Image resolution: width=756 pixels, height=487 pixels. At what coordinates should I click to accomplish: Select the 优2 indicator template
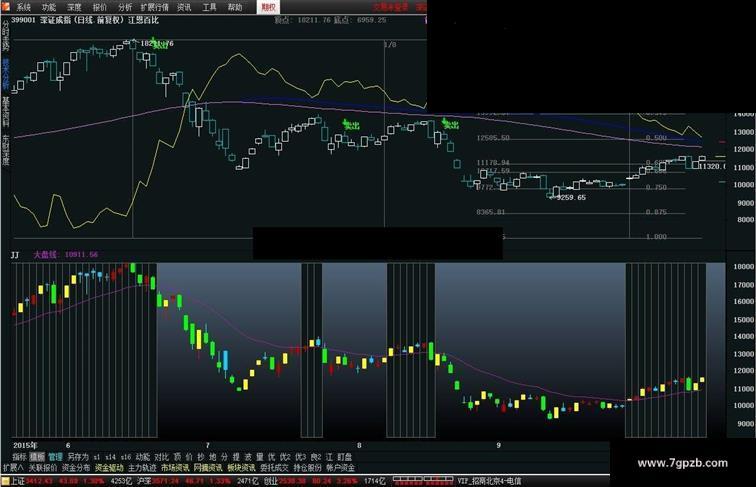click(x=285, y=457)
